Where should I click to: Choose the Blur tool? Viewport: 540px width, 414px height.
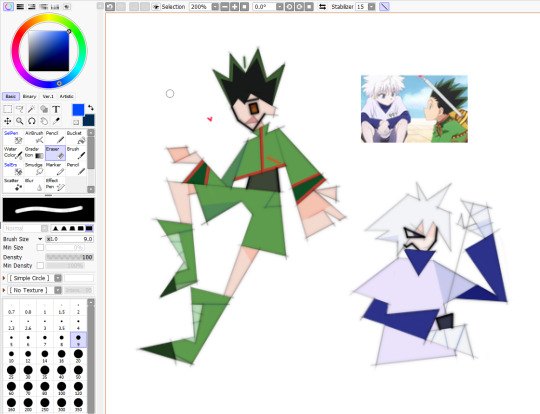(34, 184)
